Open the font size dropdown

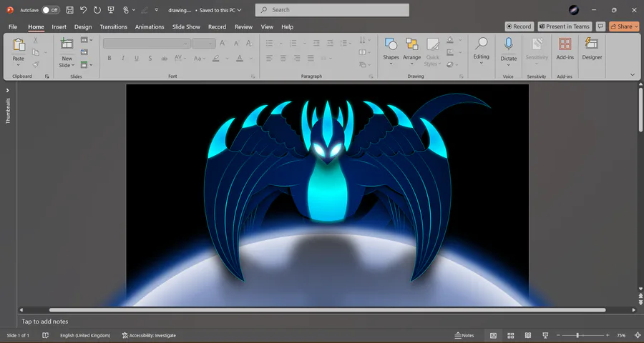point(211,44)
